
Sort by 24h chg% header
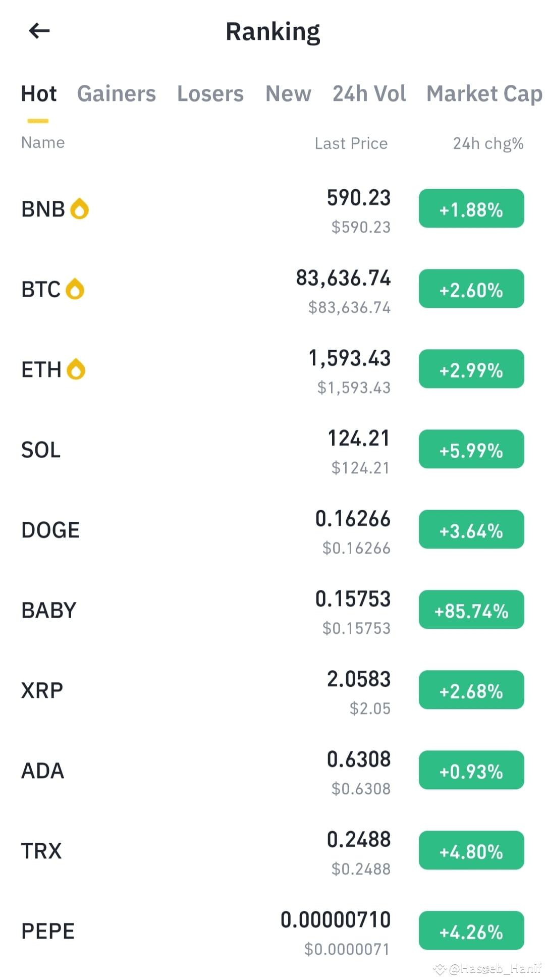(488, 144)
